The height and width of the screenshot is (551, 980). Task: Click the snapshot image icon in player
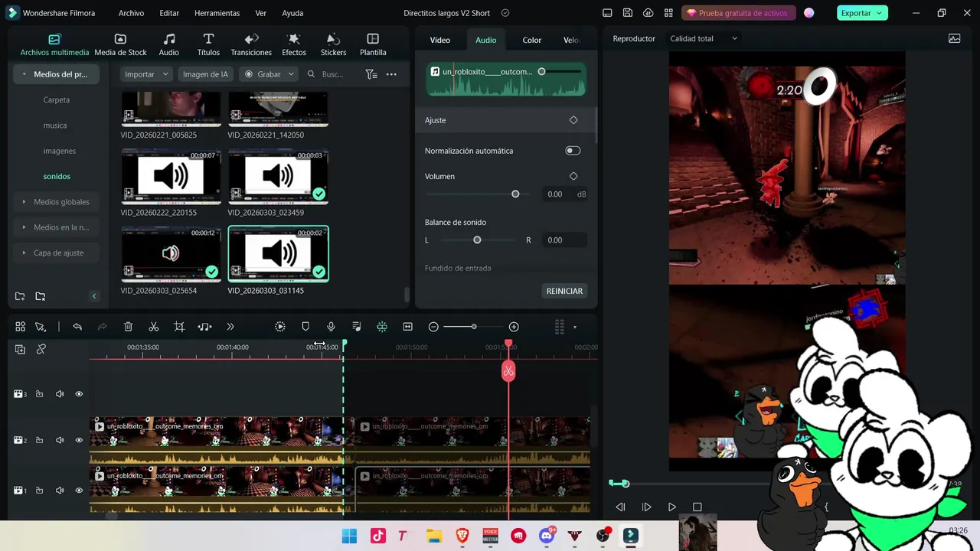tap(954, 38)
